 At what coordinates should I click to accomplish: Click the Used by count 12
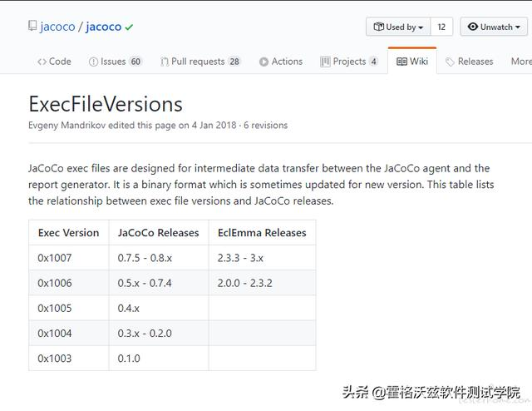tap(441, 27)
